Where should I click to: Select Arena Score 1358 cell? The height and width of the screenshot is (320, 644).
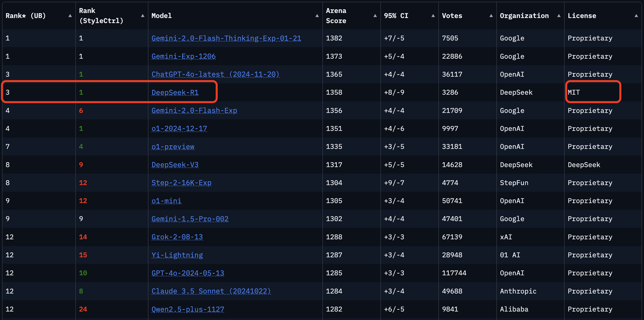334,92
